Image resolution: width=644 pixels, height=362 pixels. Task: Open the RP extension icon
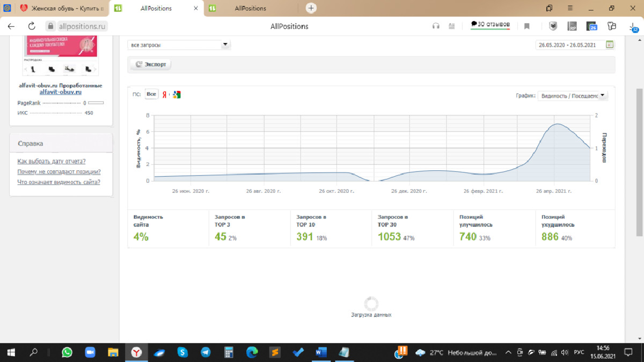pyautogui.click(x=573, y=26)
